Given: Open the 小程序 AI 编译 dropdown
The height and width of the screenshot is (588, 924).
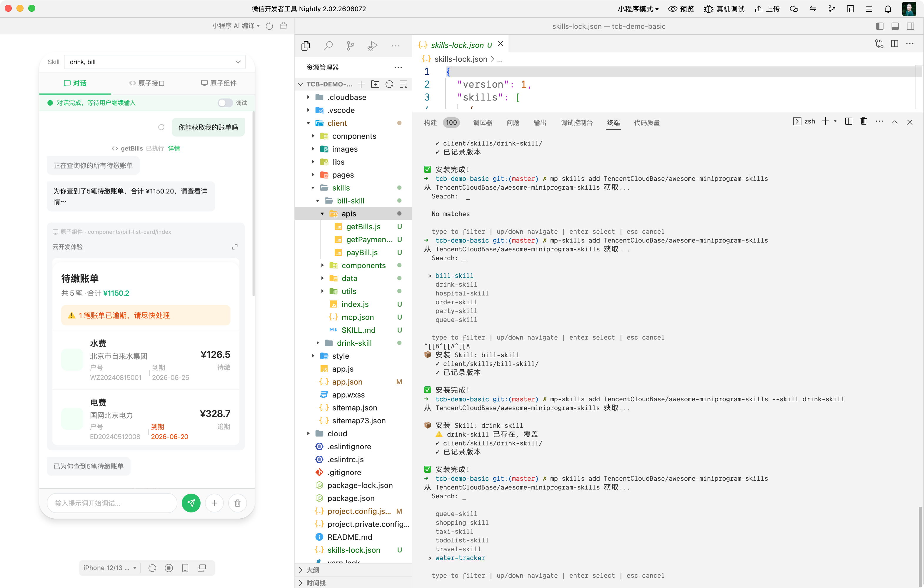Looking at the screenshot, I should tap(236, 26).
